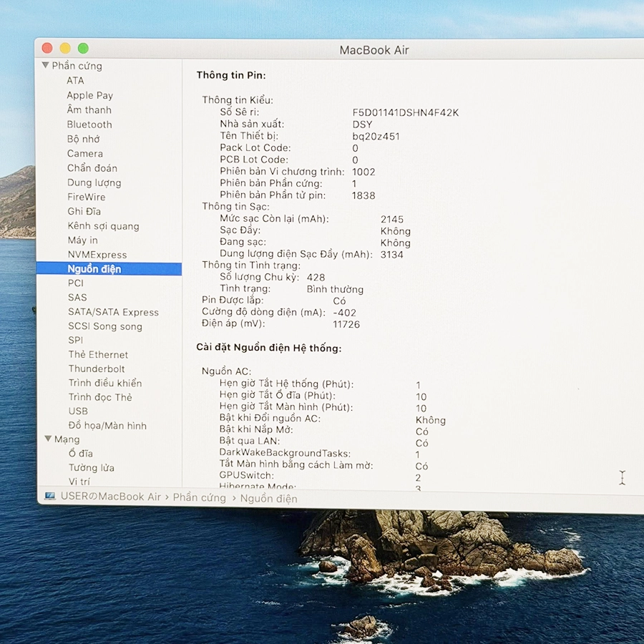Open the Âm thanh sidebar entry

[89, 110]
